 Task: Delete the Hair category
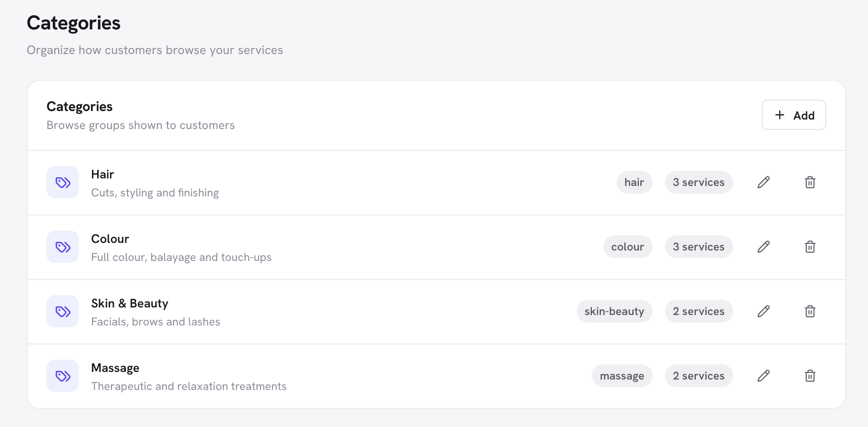coord(810,182)
